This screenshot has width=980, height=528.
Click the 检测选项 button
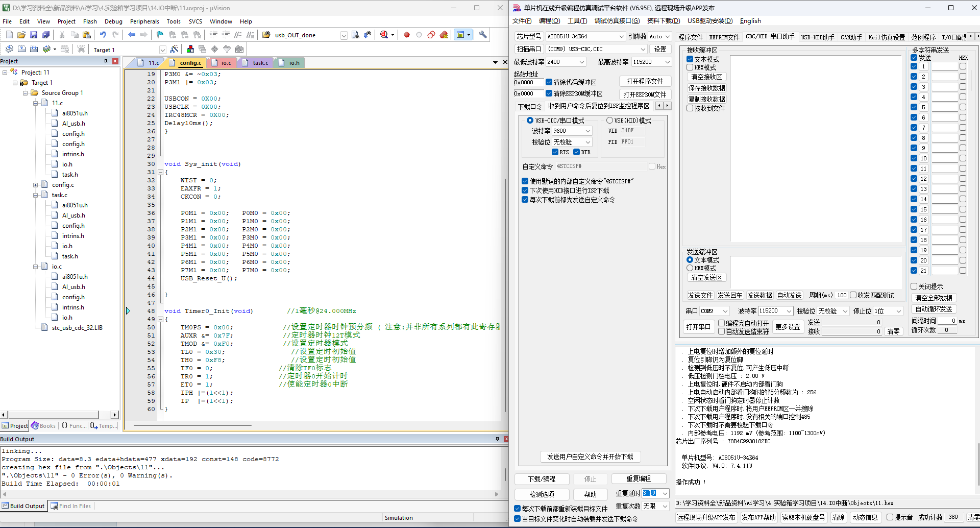coord(542,494)
